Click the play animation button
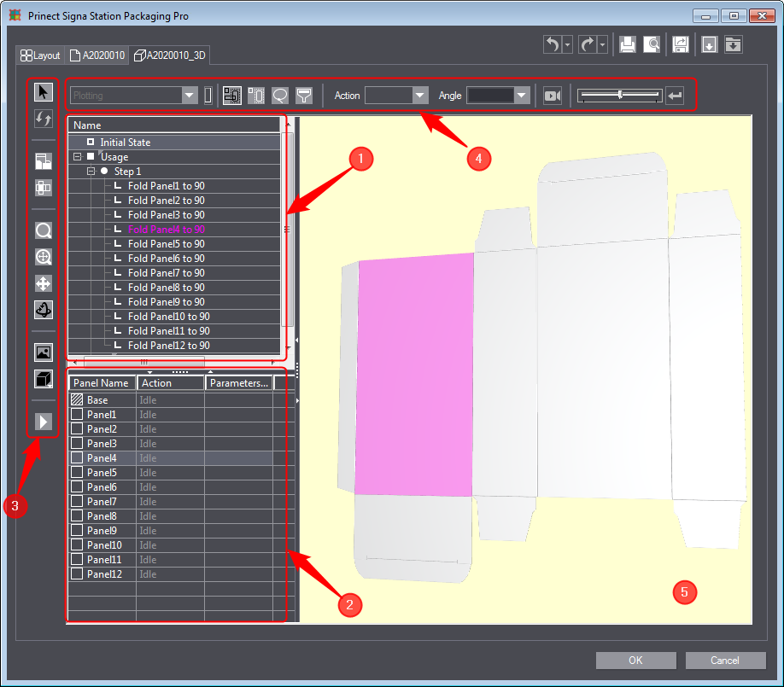Image resolution: width=784 pixels, height=687 pixels. pyautogui.click(x=44, y=421)
